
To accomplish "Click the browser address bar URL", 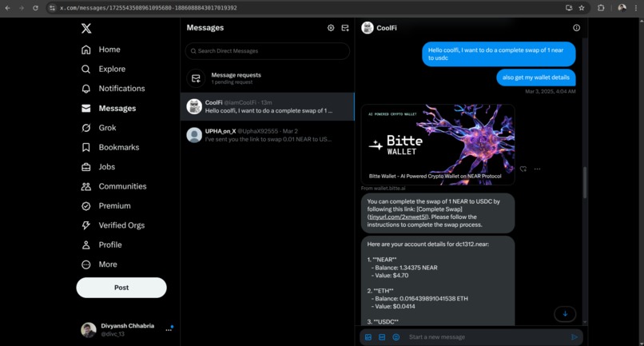I will [149, 8].
